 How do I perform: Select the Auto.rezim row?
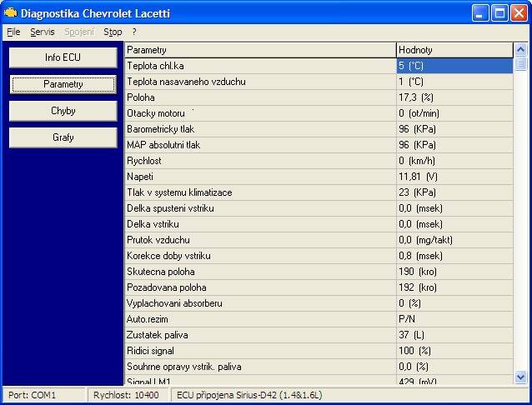(319, 319)
